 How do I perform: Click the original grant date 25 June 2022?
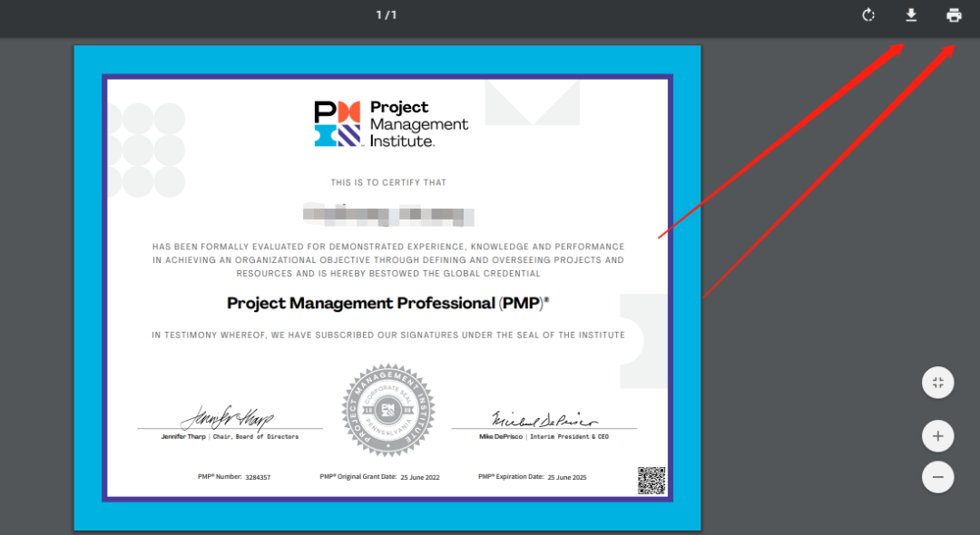[420, 477]
